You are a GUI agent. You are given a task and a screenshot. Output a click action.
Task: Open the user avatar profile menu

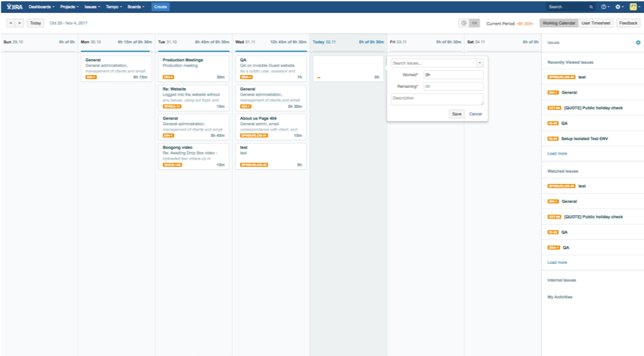634,6
